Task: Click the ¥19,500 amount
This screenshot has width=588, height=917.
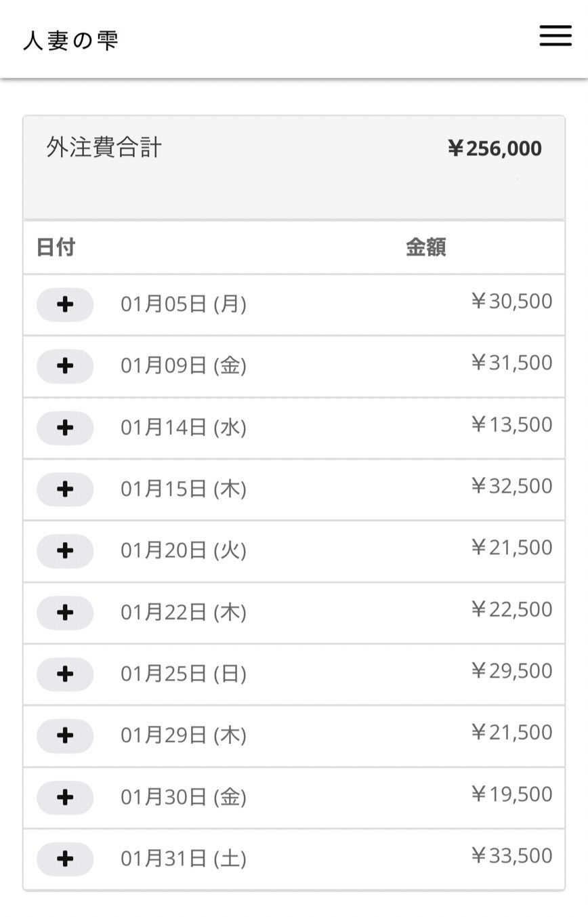Action: [511, 794]
